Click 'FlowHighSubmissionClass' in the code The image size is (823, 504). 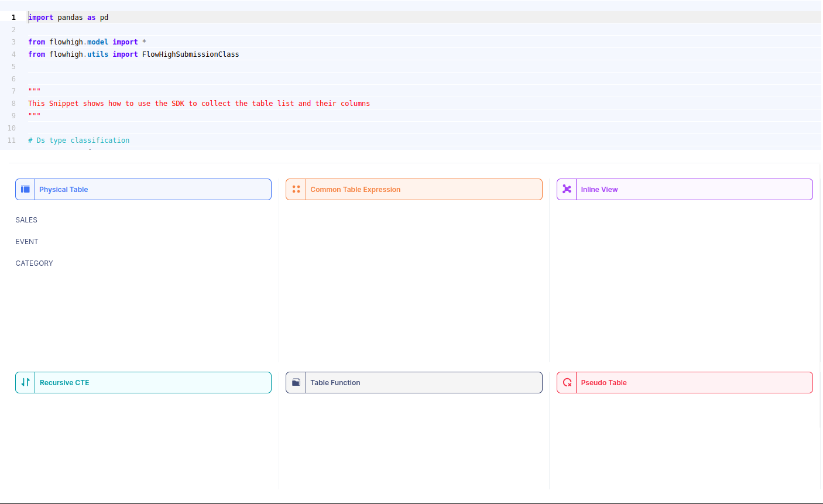click(191, 54)
